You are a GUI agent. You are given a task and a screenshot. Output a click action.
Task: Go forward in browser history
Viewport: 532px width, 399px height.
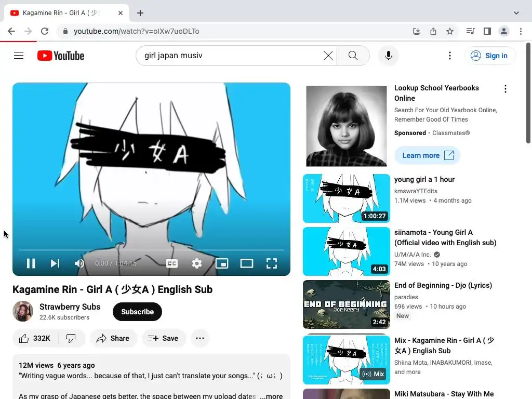pos(28,31)
